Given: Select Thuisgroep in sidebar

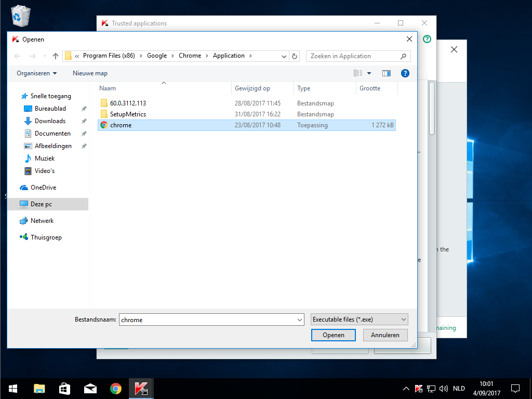Looking at the screenshot, I should tap(41, 237).
